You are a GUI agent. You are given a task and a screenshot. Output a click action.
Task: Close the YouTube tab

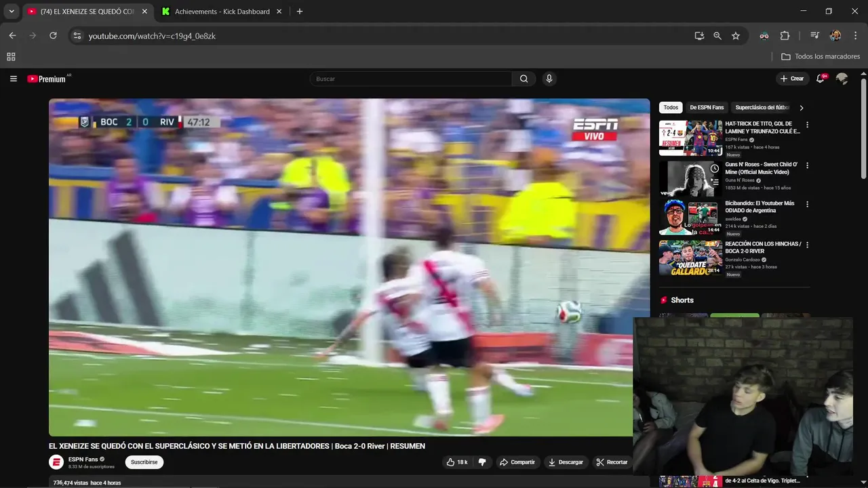144,12
